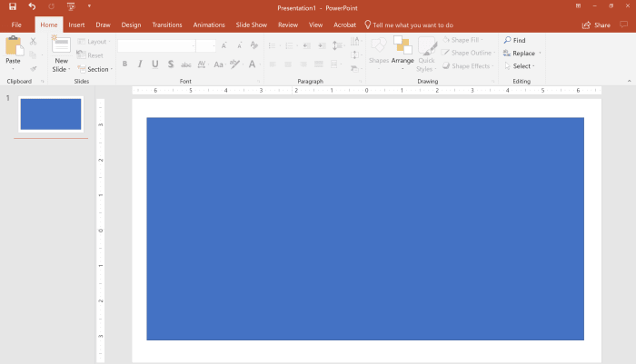Select slide 1 thumbnail in panel
The image size is (636, 364).
click(51, 114)
